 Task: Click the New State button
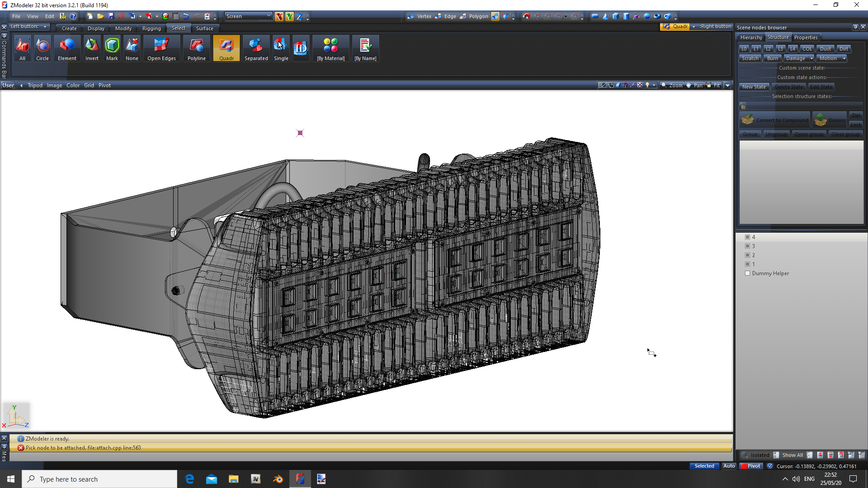(x=754, y=87)
